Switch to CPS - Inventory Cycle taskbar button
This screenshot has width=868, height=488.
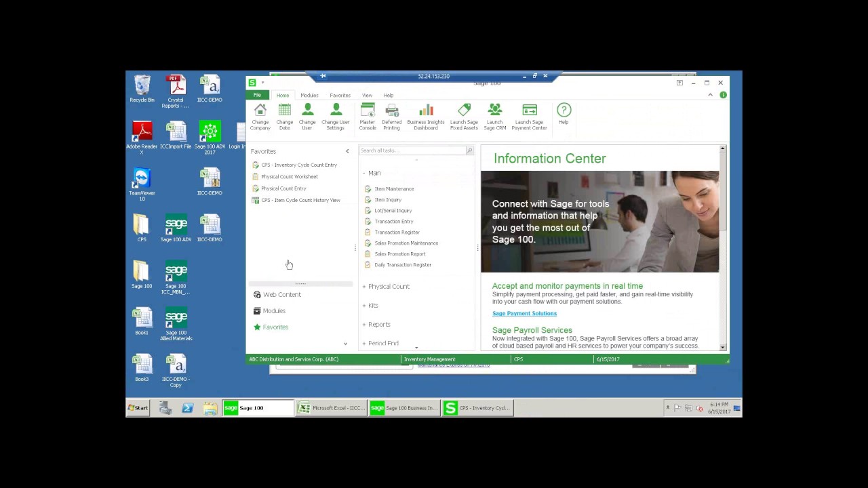coord(477,408)
